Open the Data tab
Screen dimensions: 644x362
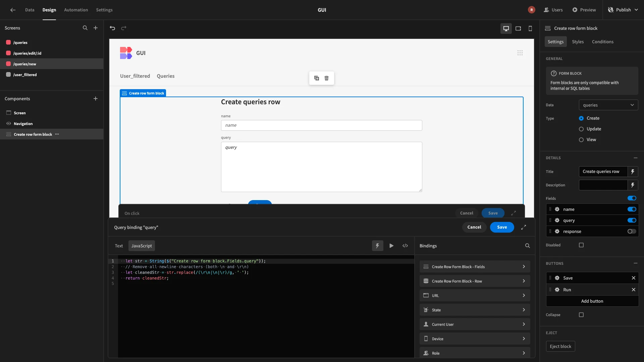coord(30,10)
